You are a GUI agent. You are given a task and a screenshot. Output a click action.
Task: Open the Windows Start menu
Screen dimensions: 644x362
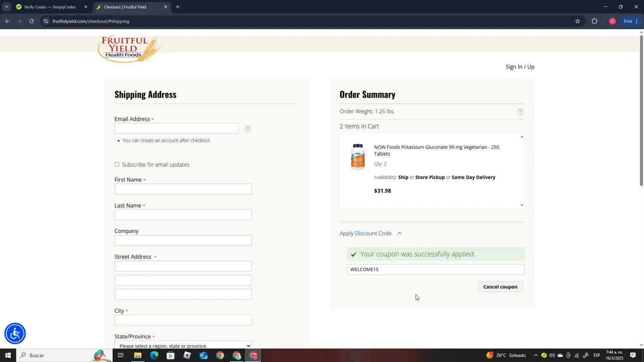8,355
